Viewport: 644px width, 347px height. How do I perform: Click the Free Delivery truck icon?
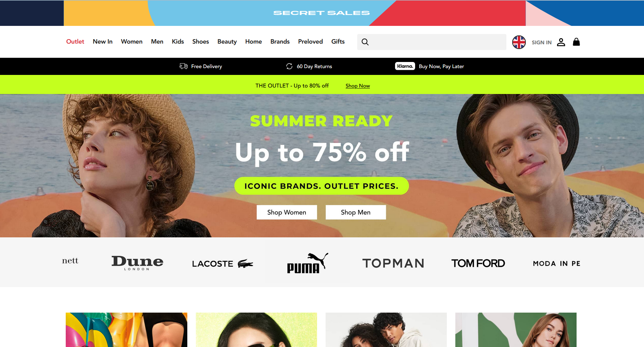[x=184, y=66]
